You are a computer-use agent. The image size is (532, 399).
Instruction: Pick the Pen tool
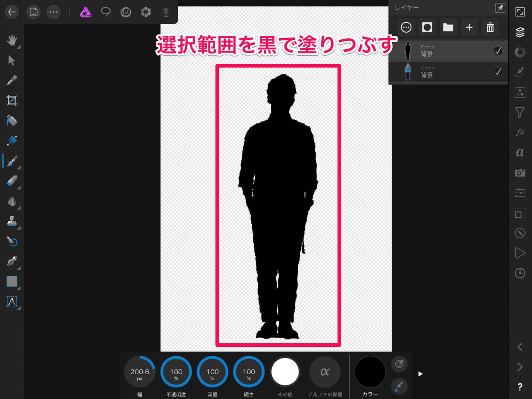click(12, 261)
